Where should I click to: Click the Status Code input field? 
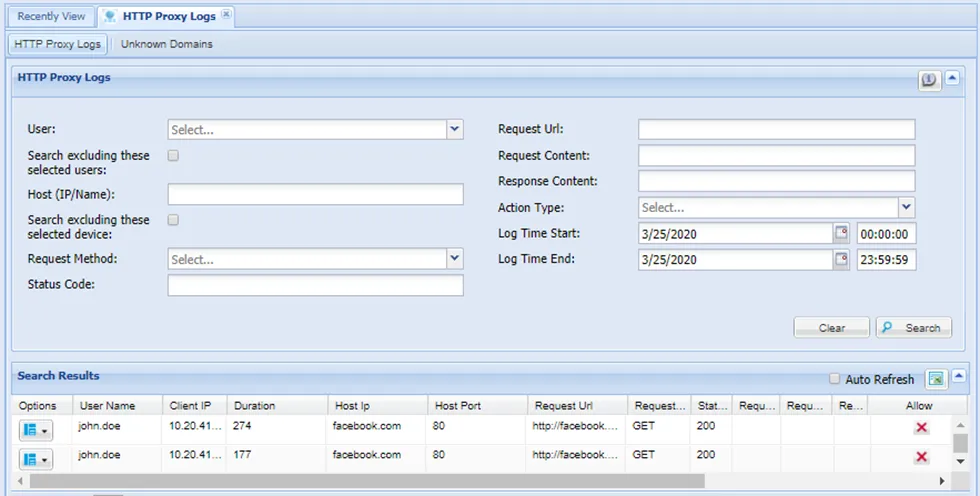coord(316,285)
